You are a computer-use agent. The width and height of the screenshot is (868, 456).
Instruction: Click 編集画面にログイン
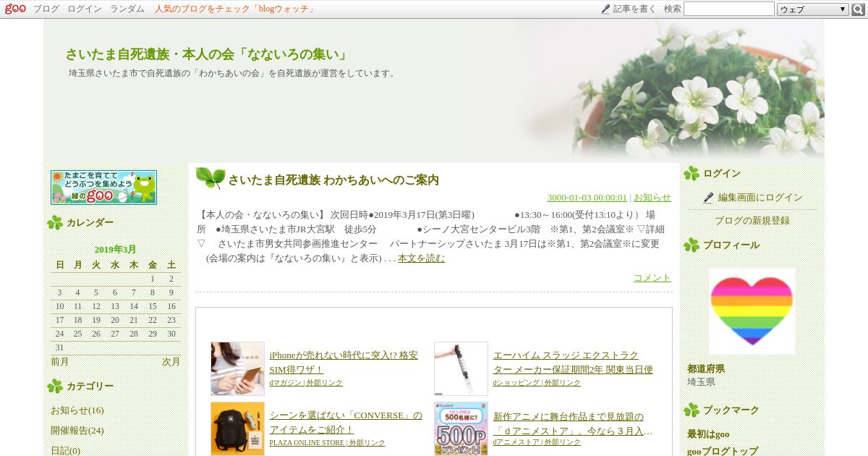pos(760,198)
